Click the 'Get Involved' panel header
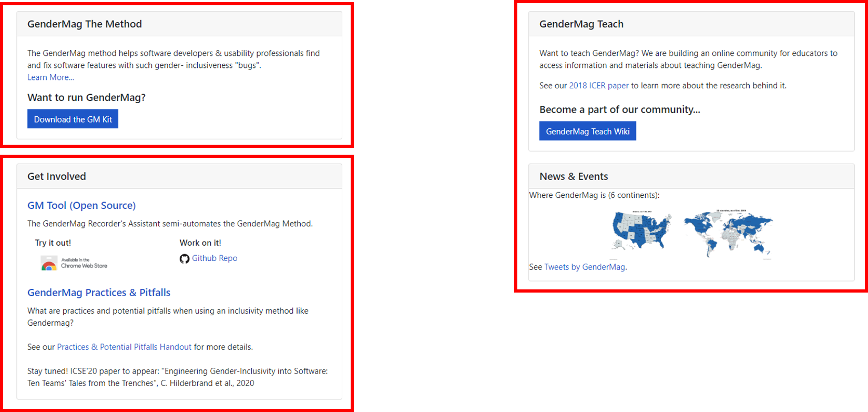The height and width of the screenshot is (412, 868). [56, 176]
